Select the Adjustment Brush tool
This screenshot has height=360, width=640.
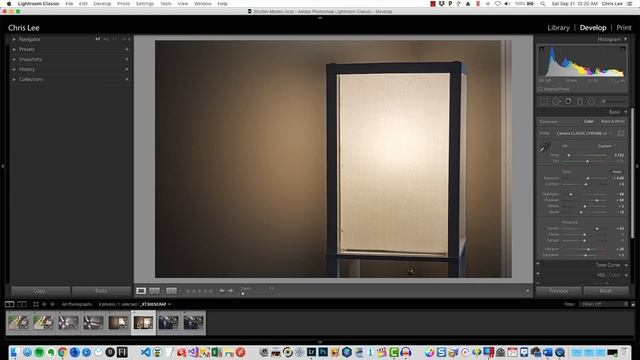(613, 101)
